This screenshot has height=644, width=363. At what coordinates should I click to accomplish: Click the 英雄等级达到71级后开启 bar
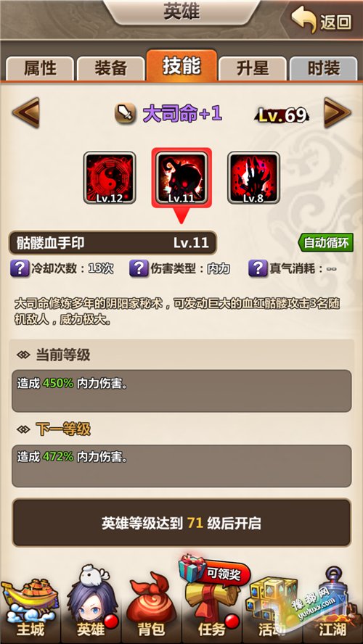pos(181,524)
